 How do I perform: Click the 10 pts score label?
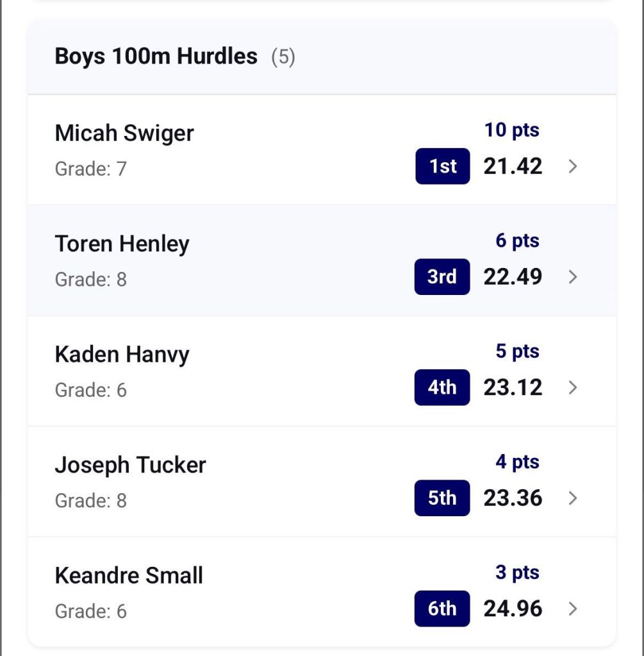(x=511, y=130)
